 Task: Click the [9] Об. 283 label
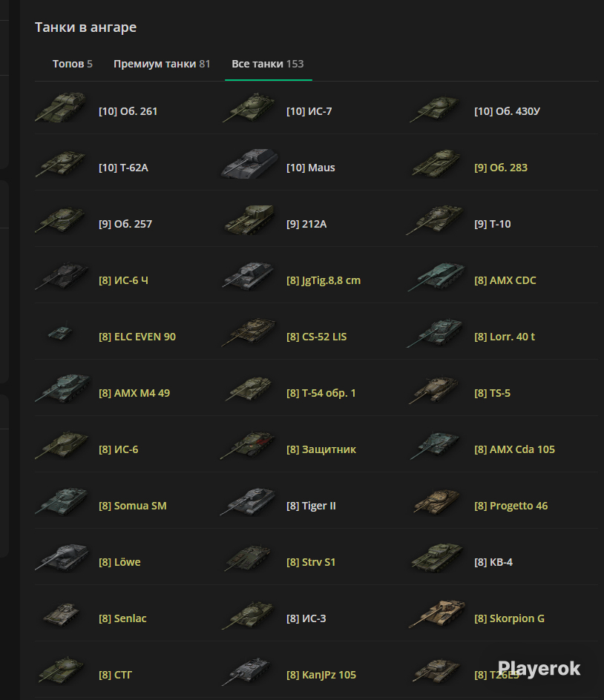(x=501, y=168)
